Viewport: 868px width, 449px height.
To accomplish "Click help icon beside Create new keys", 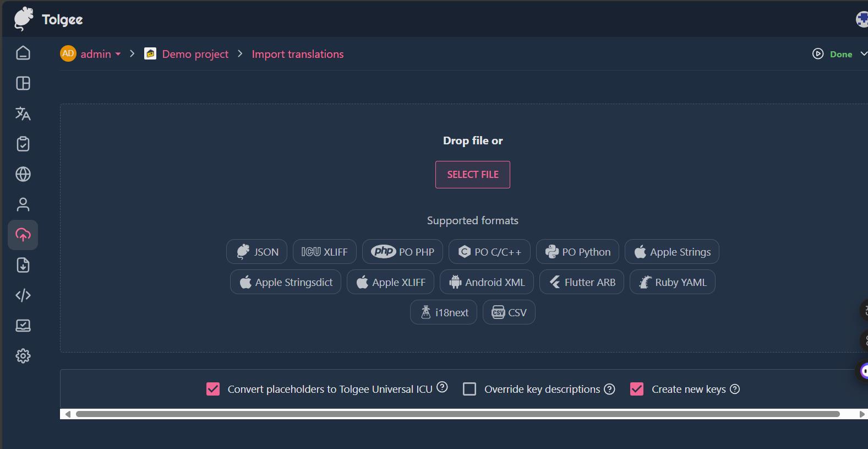I will [735, 389].
